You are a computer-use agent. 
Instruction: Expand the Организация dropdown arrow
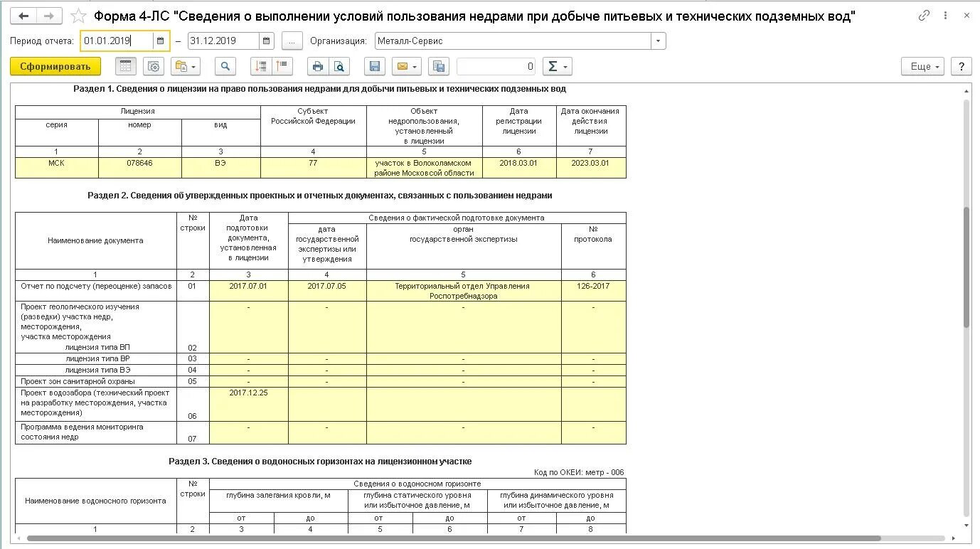pos(659,41)
